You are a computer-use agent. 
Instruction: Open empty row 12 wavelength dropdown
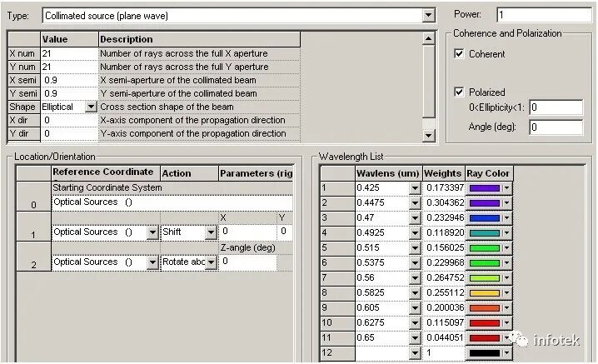click(x=415, y=353)
